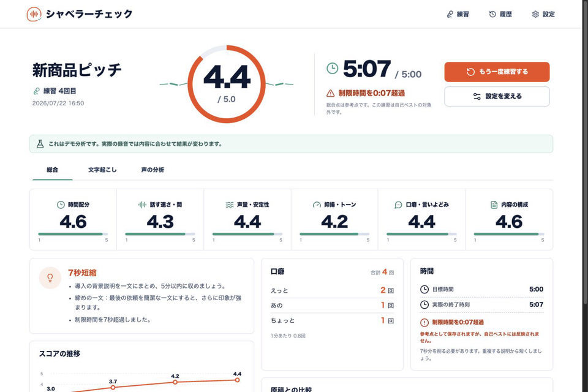Click the ちょっと row in 口癖 list
This screenshot has width=588, height=392.
tap(332, 320)
